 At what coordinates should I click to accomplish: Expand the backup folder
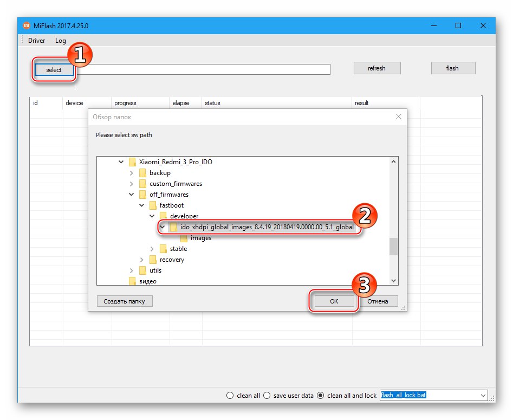131,173
